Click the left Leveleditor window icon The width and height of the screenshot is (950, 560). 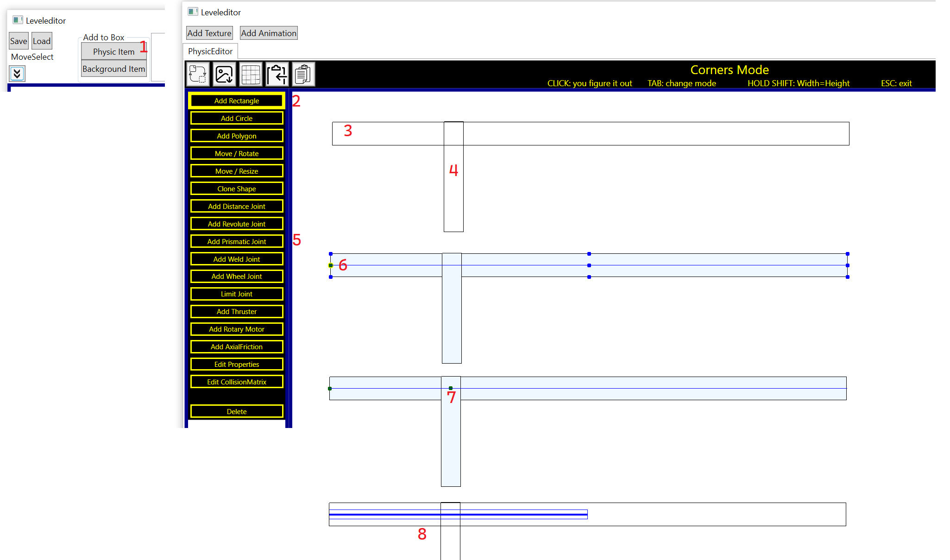18,20
